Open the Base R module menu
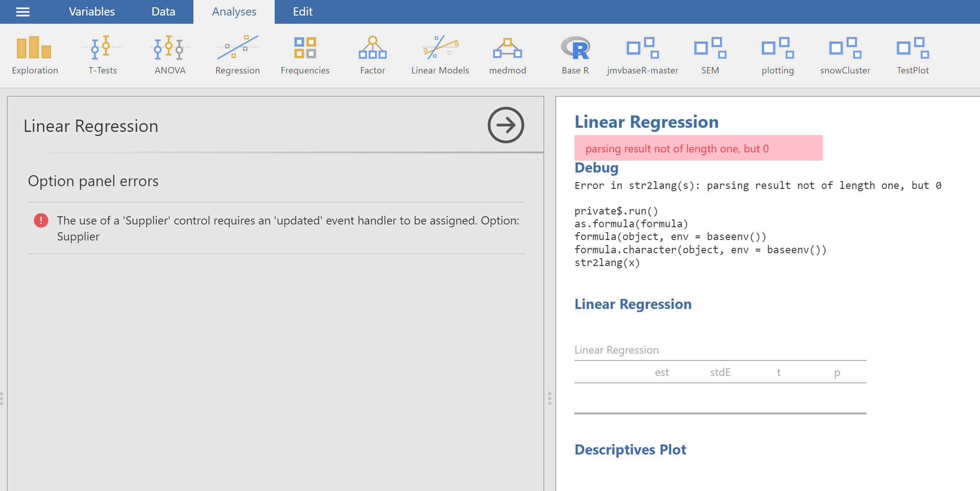 [x=575, y=55]
